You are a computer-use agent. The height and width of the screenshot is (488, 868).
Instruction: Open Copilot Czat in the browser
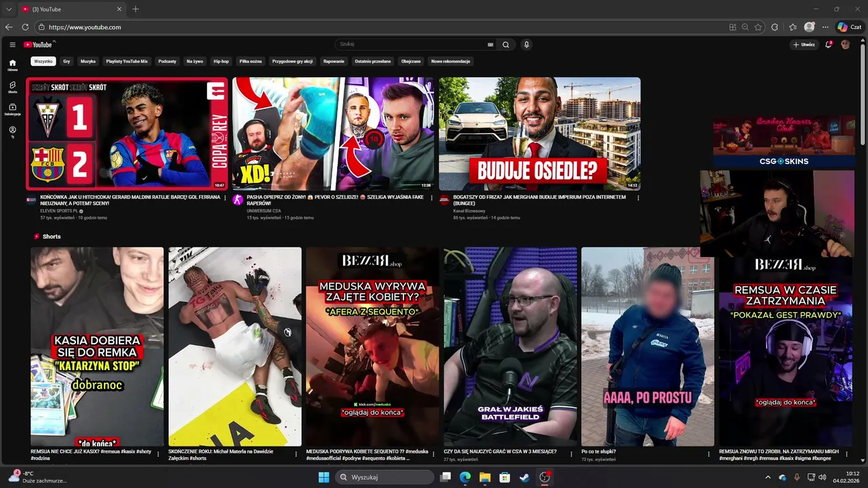[x=849, y=27]
